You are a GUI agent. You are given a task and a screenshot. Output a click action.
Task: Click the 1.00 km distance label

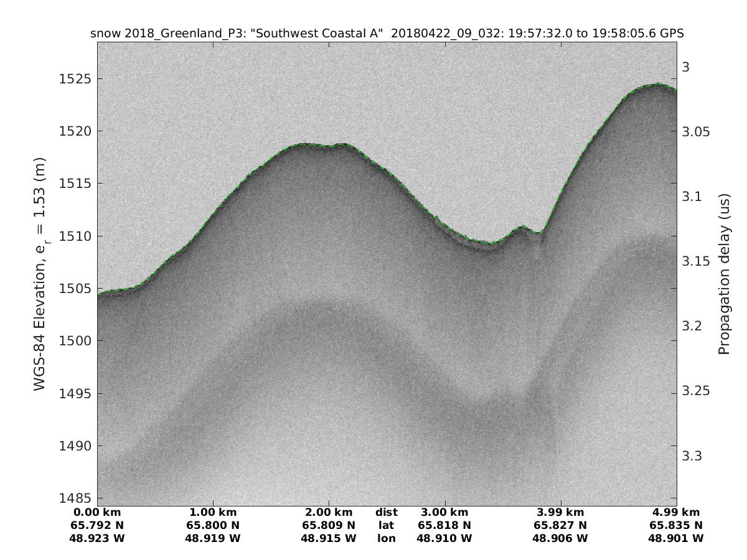coord(213,512)
